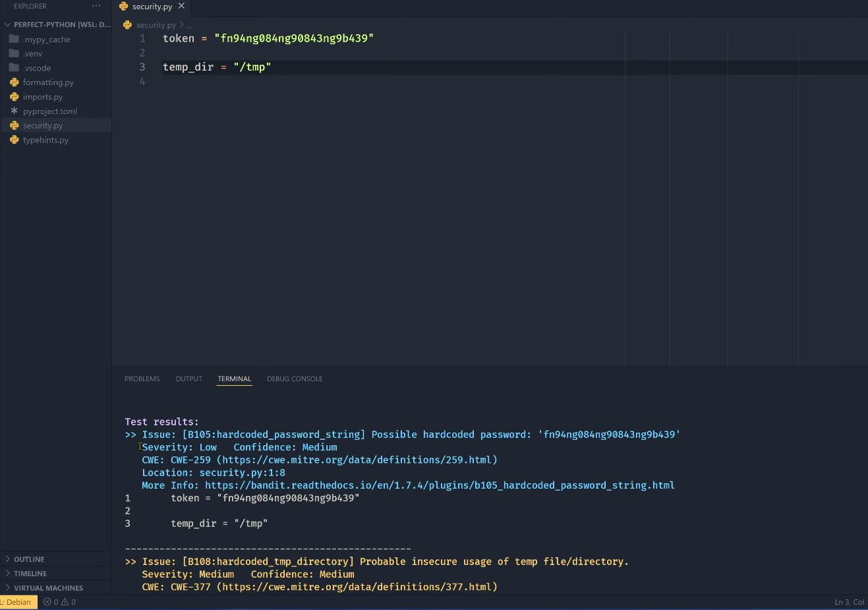The width and height of the screenshot is (868, 610).
Task: Open the Debug Console tab
Action: [295, 379]
